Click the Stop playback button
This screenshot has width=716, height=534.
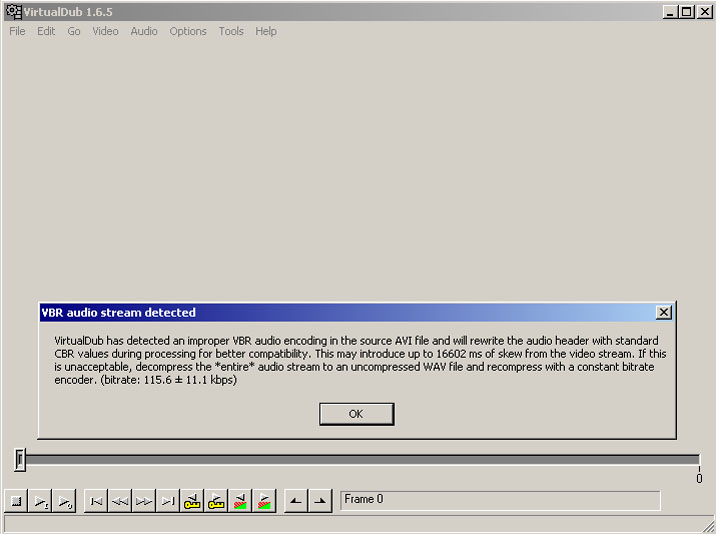click(x=16, y=501)
